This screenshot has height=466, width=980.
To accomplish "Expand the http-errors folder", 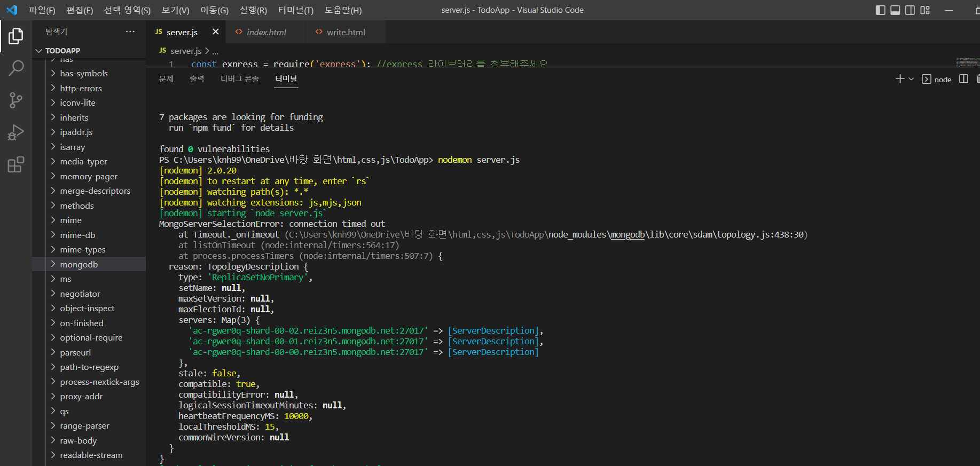I will point(89,88).
